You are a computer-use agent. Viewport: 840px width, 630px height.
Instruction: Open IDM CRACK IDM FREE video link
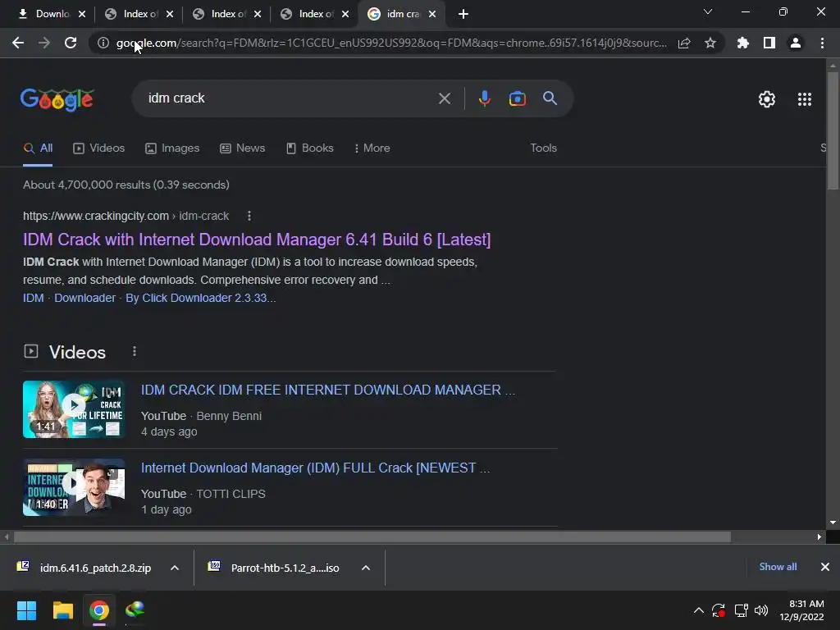(x=328, y=390)
